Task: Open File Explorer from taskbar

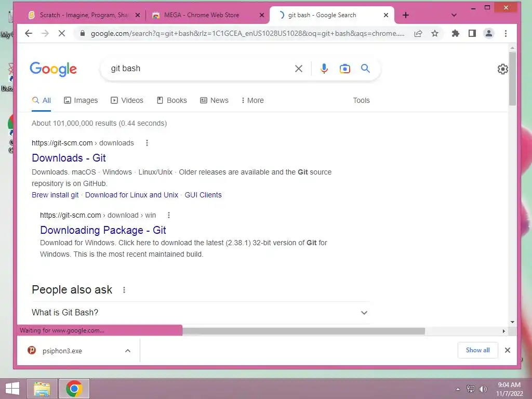Action: (x=42, y=389)
